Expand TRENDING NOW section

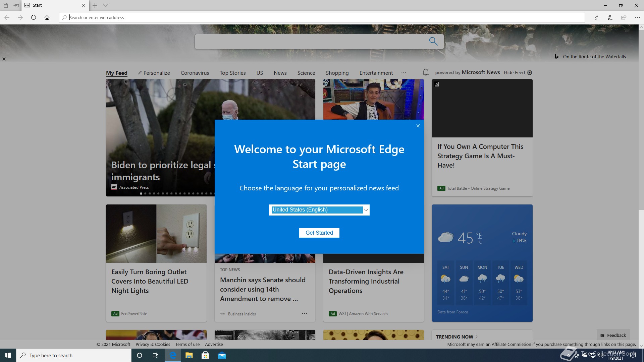pos(457,337)
